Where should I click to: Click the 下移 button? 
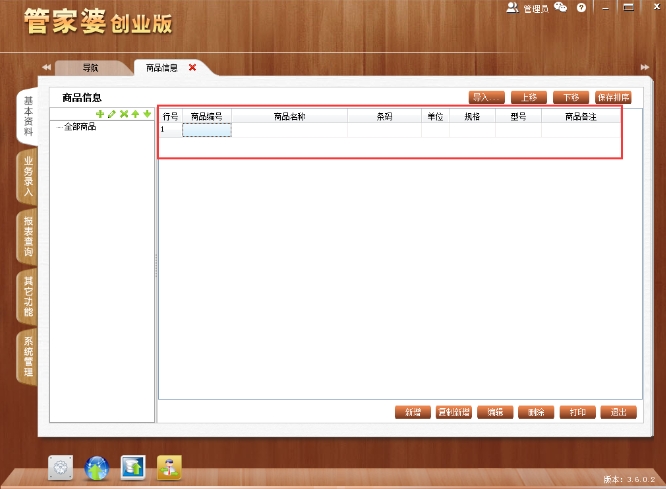[571, 97]
